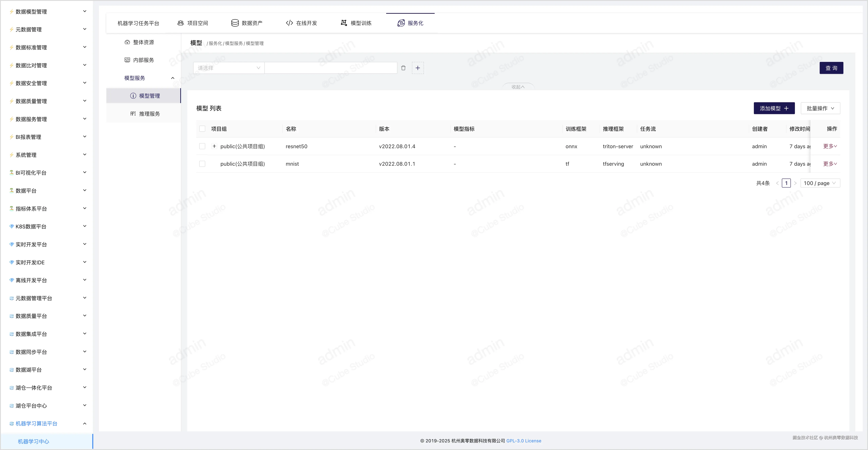The width and height of the screenshot is (868, 450).
Task: Click the 模型训练 icon in top nav
Action: (344, 23)
